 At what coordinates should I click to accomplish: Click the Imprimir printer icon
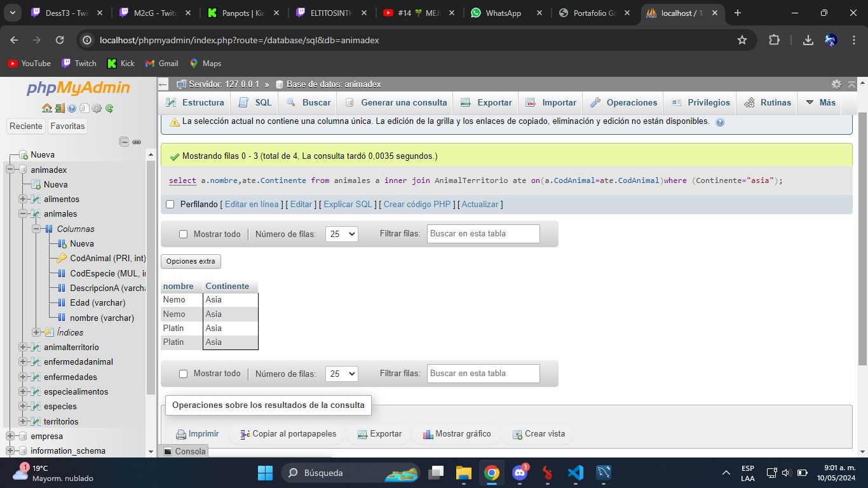(181, 434)
